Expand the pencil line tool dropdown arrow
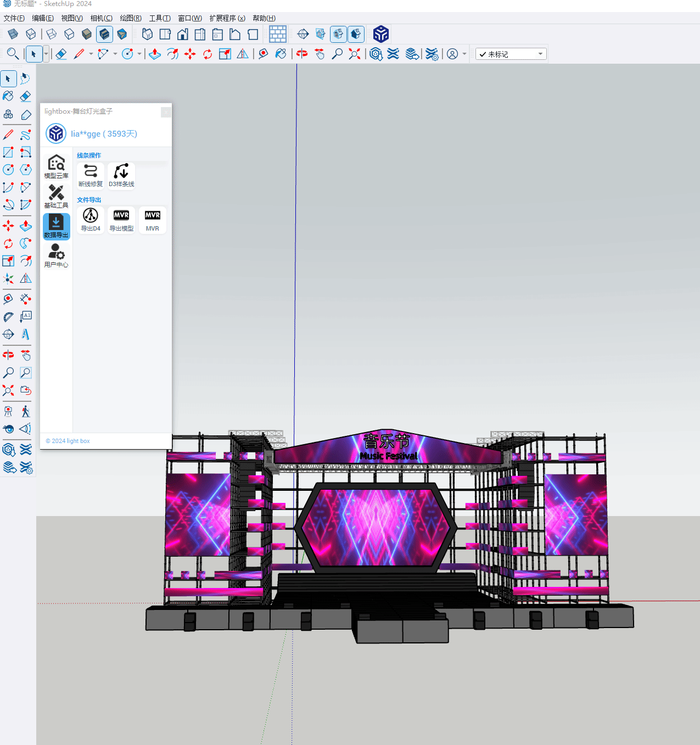Viewport: 700px width, 745px height. tap(91, 54)
